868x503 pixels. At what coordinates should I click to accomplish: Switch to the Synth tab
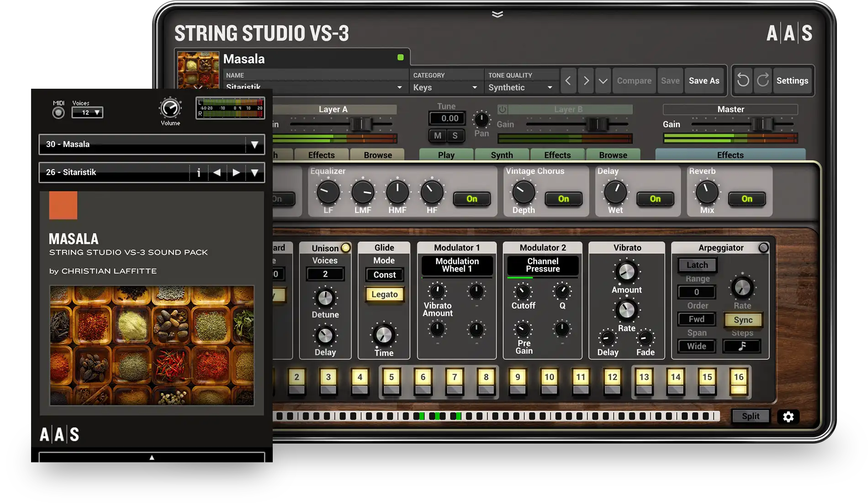tap(502, 155)
